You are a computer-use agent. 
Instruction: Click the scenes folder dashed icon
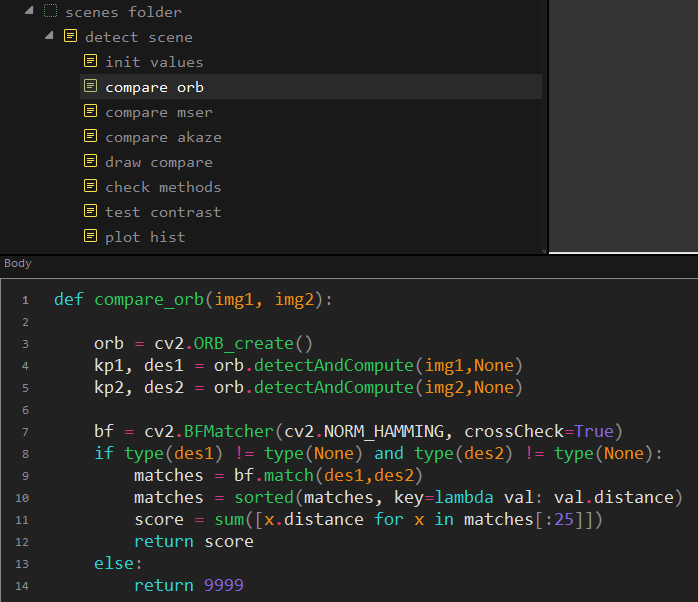tap(50, 11)
